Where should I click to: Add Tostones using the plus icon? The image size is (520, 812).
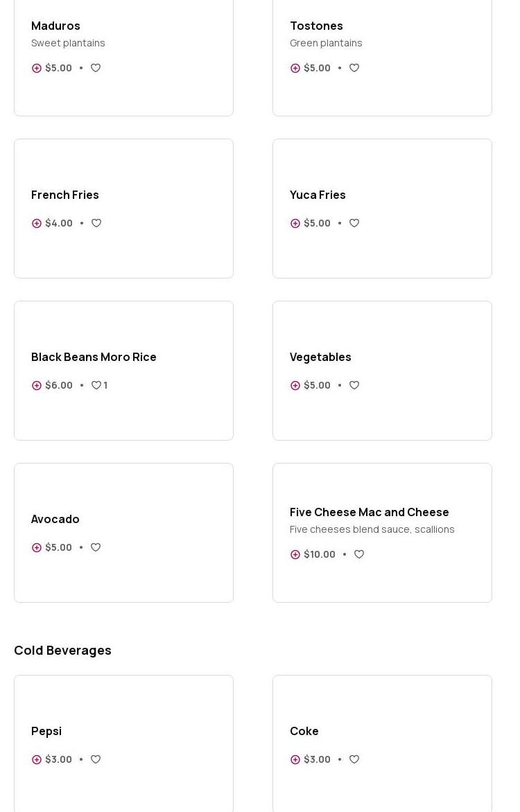(295, 68)
